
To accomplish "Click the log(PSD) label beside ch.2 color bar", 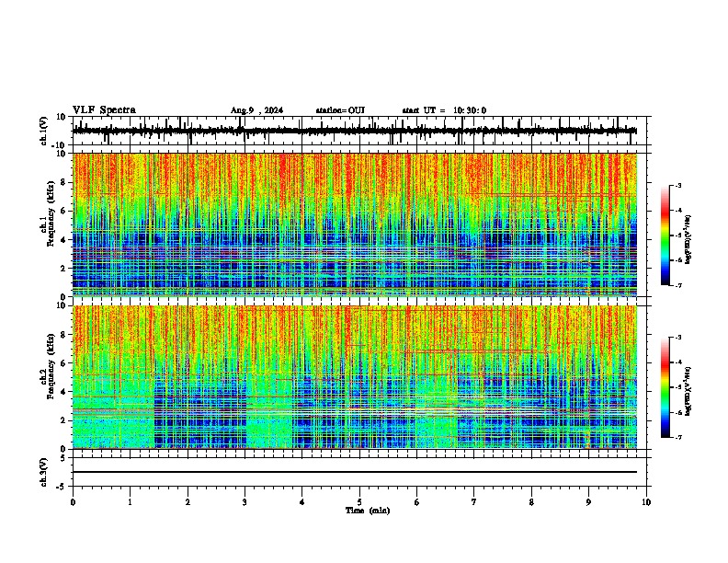I will (x=688, y=391).
